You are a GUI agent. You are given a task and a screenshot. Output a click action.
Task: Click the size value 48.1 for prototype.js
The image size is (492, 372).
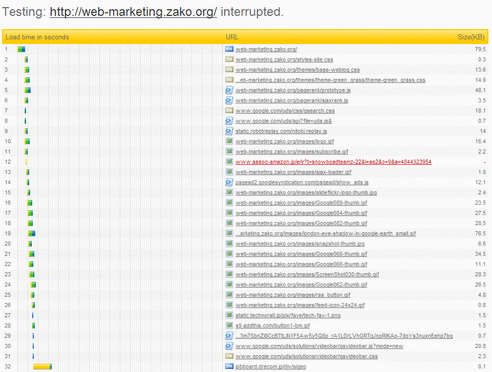480,90
